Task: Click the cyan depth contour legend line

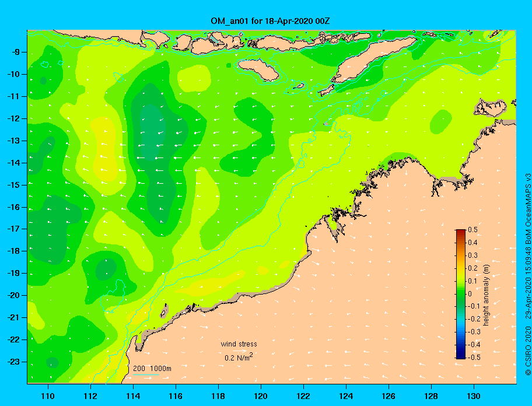Action: click(x=146, y=374)
